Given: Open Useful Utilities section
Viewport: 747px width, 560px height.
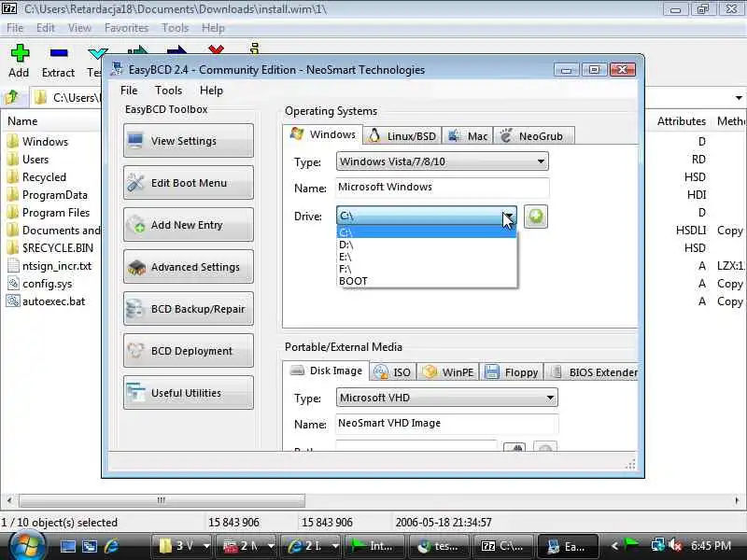Looking at the screenshot, I should pyautogui.click(x=189, y=393).
